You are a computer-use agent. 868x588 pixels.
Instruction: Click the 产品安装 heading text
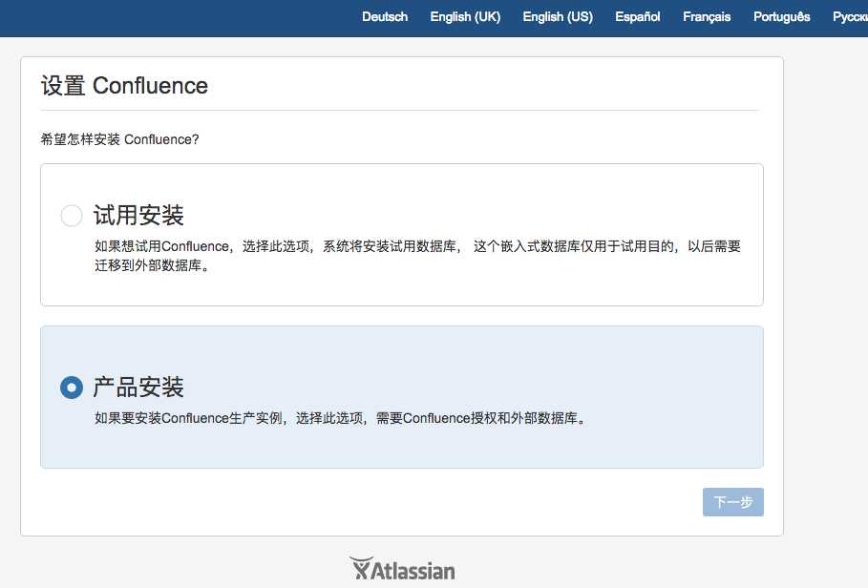click(138, 388)
